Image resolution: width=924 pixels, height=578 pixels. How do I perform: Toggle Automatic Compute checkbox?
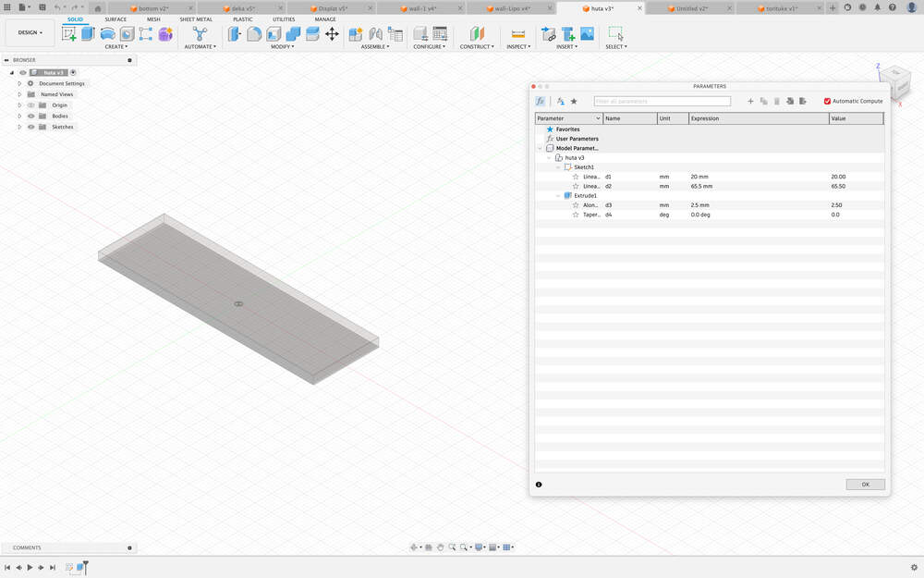[827, 102]
